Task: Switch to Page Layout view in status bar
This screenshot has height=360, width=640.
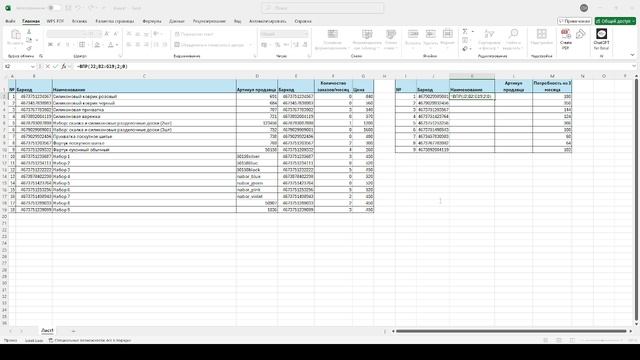Action: [559, 340]
